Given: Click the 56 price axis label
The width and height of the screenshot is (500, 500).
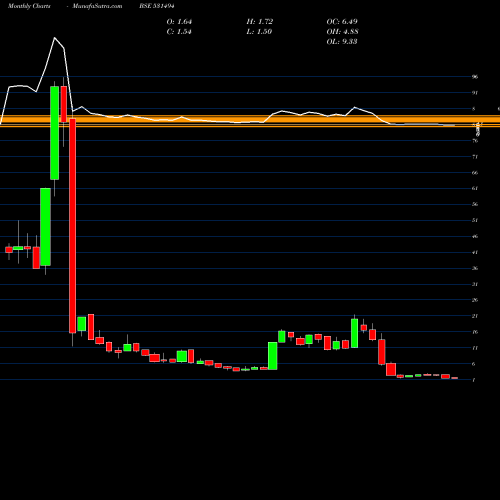Looking at the screenshot, I should click(475, 204).
